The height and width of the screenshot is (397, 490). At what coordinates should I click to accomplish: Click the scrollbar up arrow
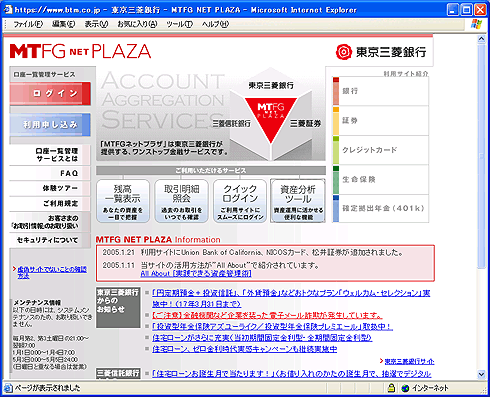(481, 39)
